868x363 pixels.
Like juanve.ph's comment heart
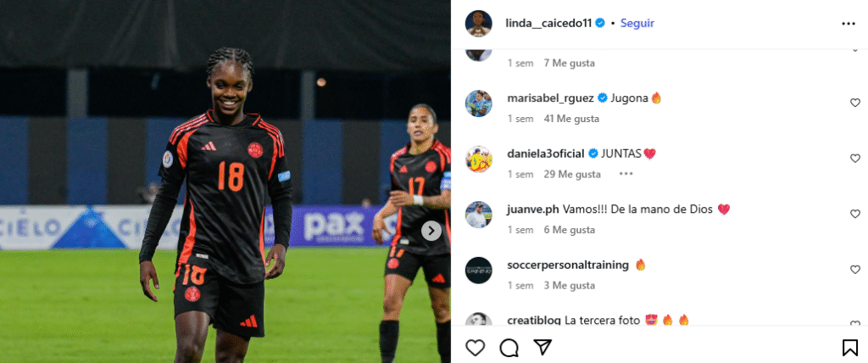point(855,214)
